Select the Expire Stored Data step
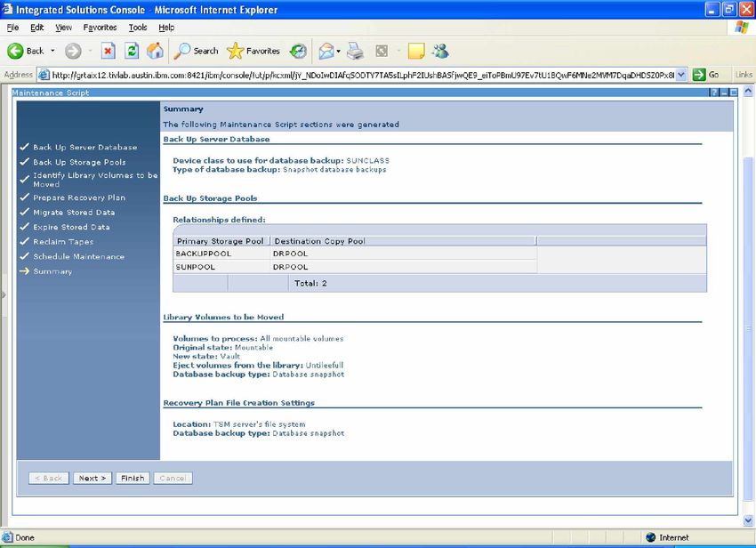Viewport: 756px width, 548px height. [71, 227]
